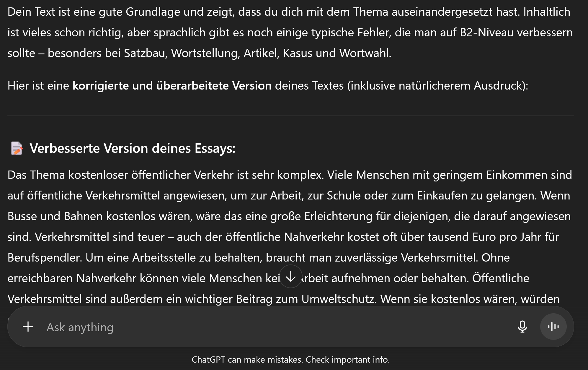Focus the "Ask anything" input field
Screen dimensions: 588x370
pos(266,327)
